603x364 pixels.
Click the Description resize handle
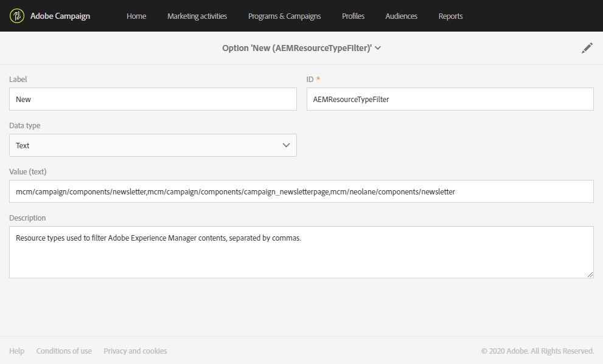pyautogui.click(x=590, y=275)
